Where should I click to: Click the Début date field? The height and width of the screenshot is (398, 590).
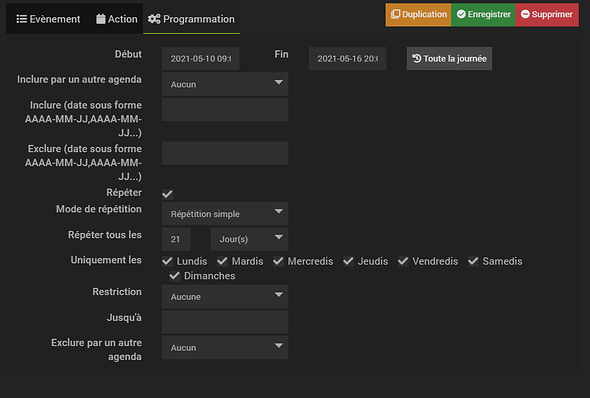[201, 59]
